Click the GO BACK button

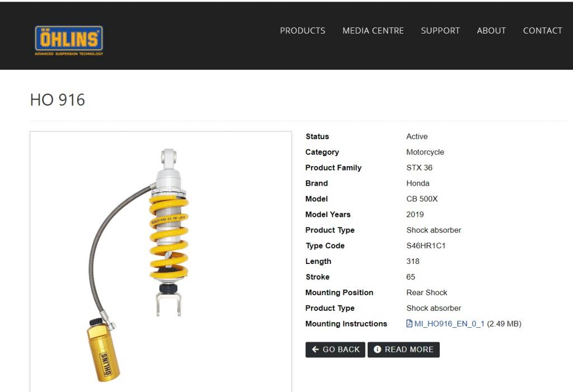click(336, 350)
